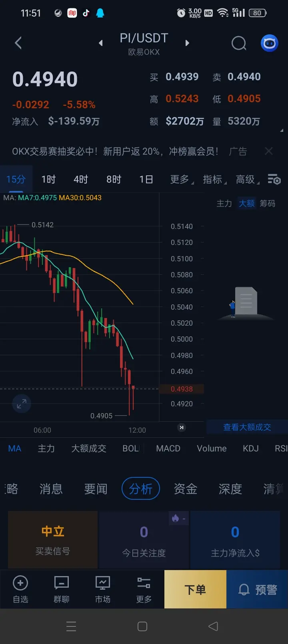Tap Android home navigation button

(142, 626)
